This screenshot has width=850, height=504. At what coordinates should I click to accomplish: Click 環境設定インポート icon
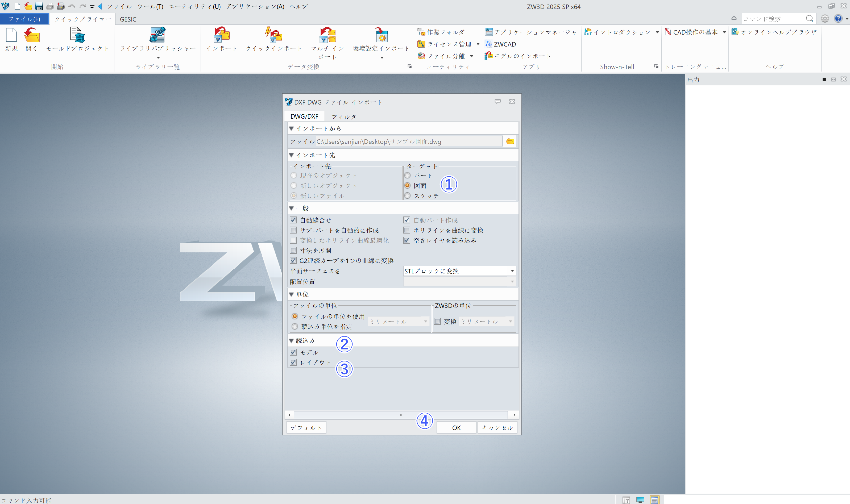click(x=382, y=39)
